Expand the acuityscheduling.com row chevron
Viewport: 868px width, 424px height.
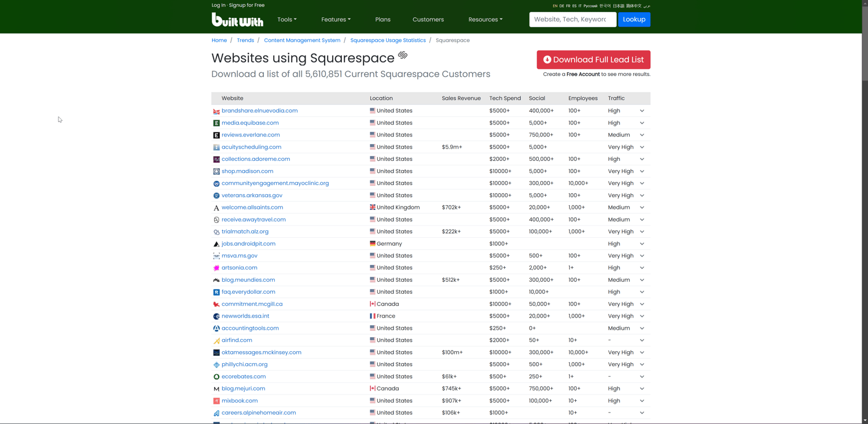click(642, 147)
